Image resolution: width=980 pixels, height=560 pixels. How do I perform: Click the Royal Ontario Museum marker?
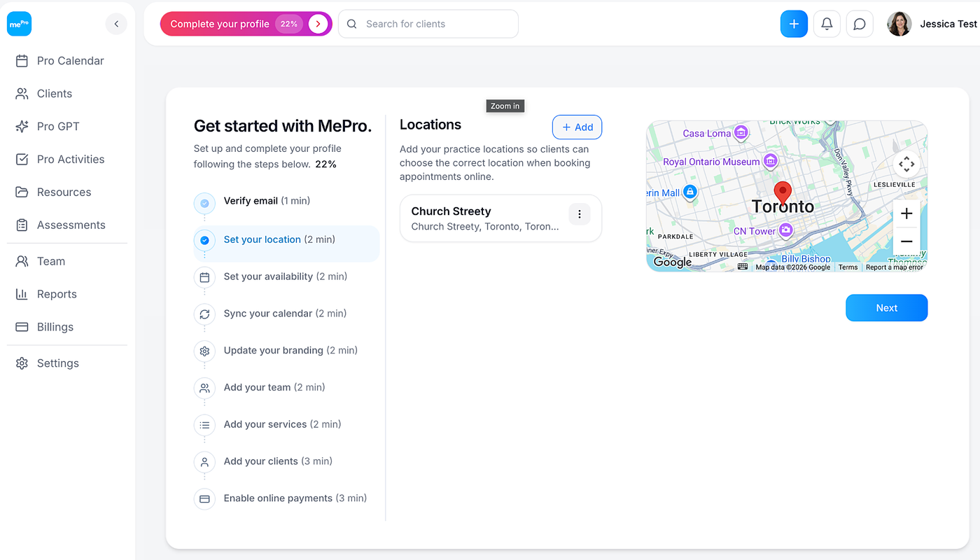[770, 161]
